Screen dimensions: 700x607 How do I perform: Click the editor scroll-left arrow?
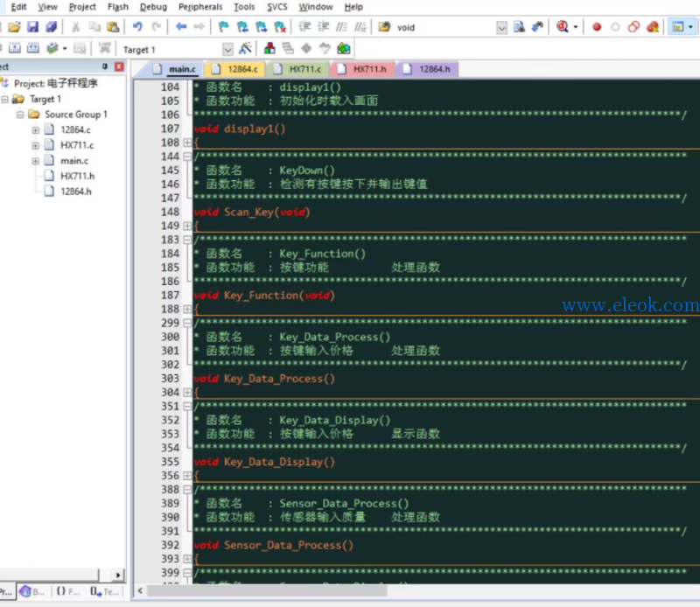pyautogui.click(x=140, y=591)
